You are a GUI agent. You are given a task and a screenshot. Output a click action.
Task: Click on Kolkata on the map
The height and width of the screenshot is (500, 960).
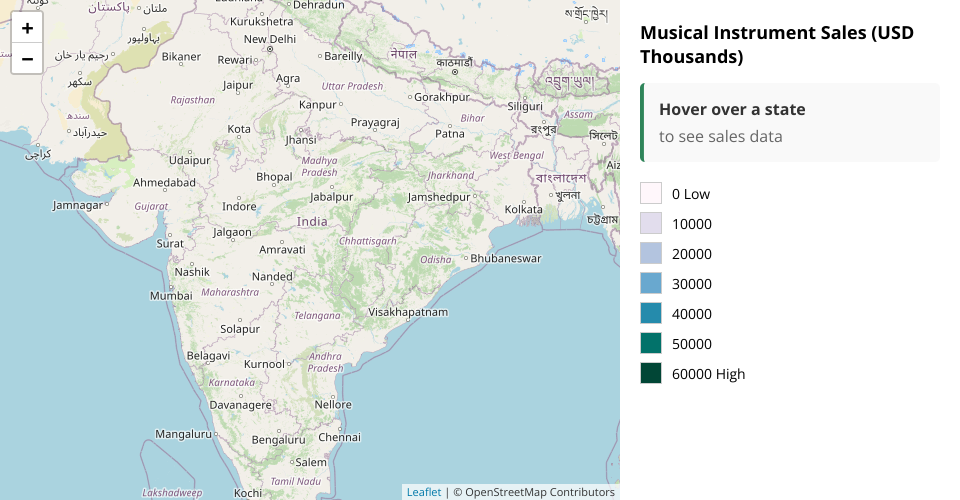point(523,209)
